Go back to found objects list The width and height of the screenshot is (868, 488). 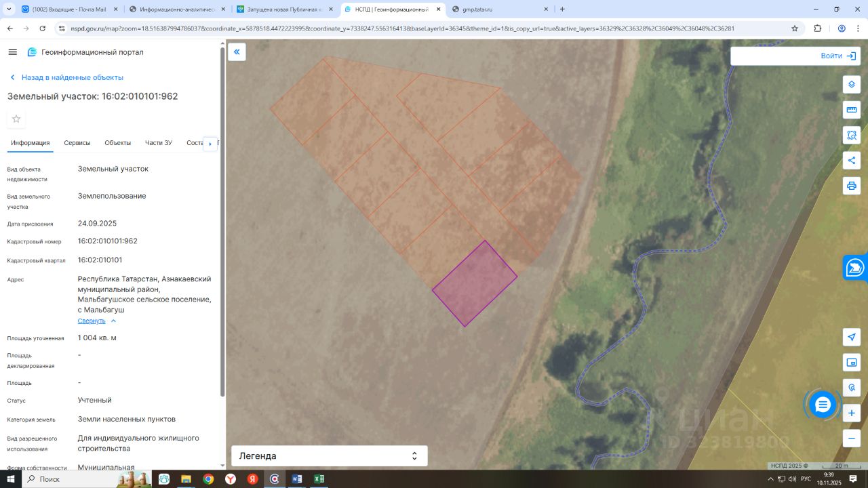click(66, 77)
